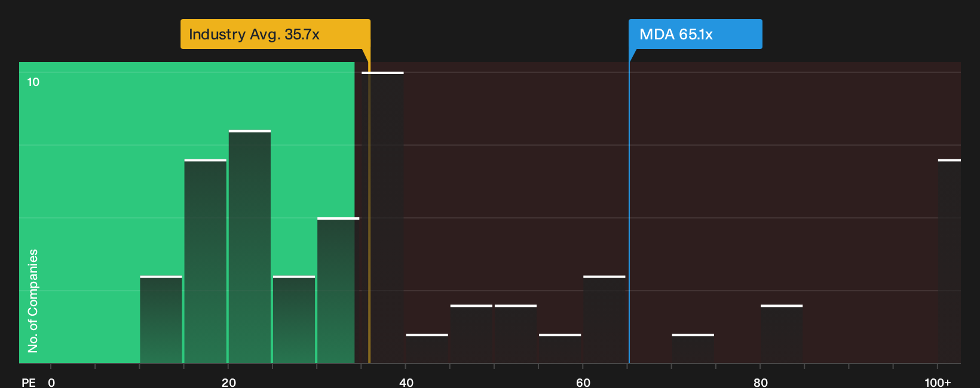Click the MDA 65.1x label
This screenshot has width=980, height=388.
pos(695,34)
